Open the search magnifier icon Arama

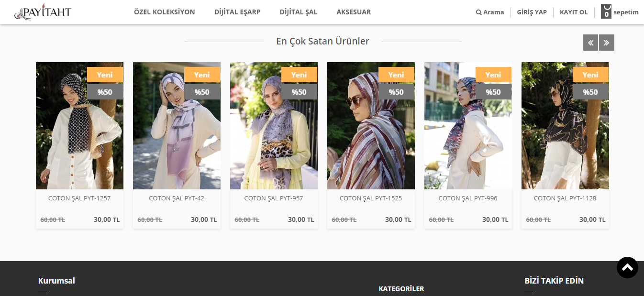pos(478,12)
